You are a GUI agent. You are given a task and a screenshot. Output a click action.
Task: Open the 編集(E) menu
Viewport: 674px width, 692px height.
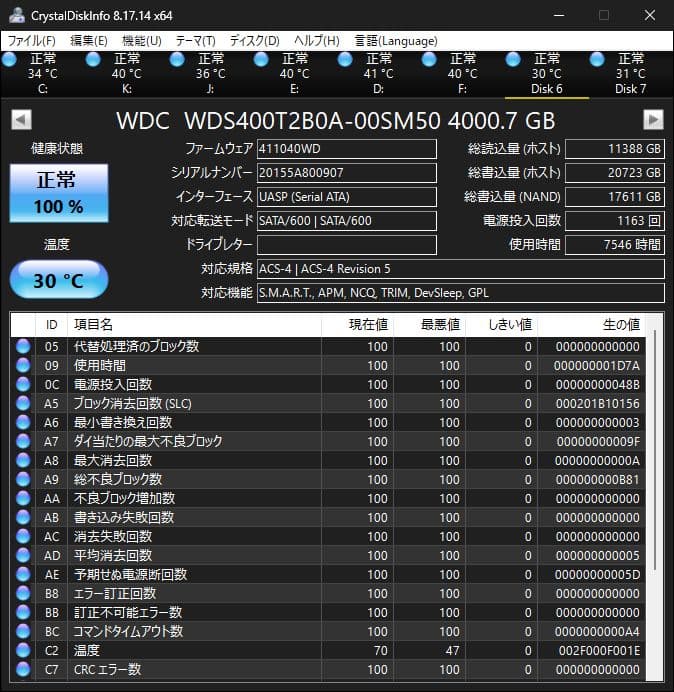pos(89,41)
